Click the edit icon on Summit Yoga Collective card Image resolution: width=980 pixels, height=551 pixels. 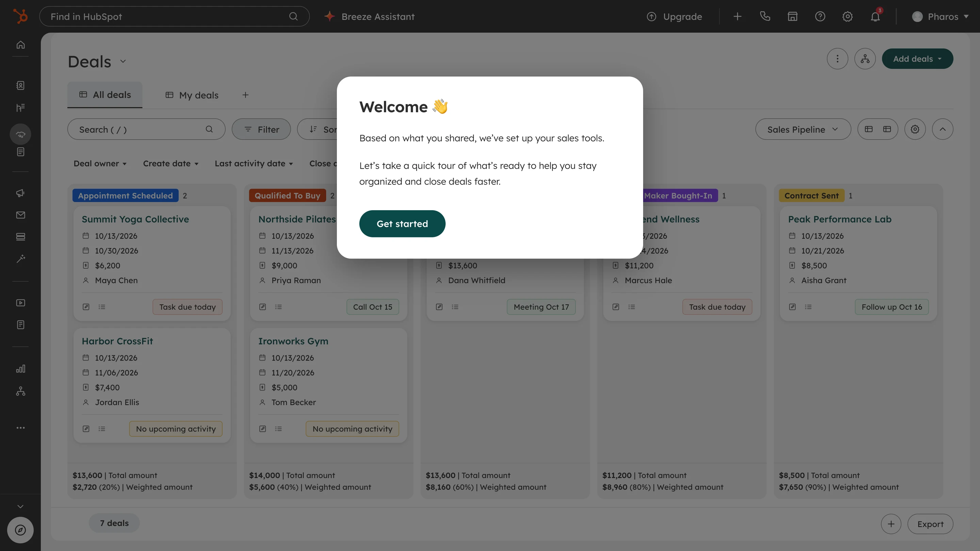86,307
